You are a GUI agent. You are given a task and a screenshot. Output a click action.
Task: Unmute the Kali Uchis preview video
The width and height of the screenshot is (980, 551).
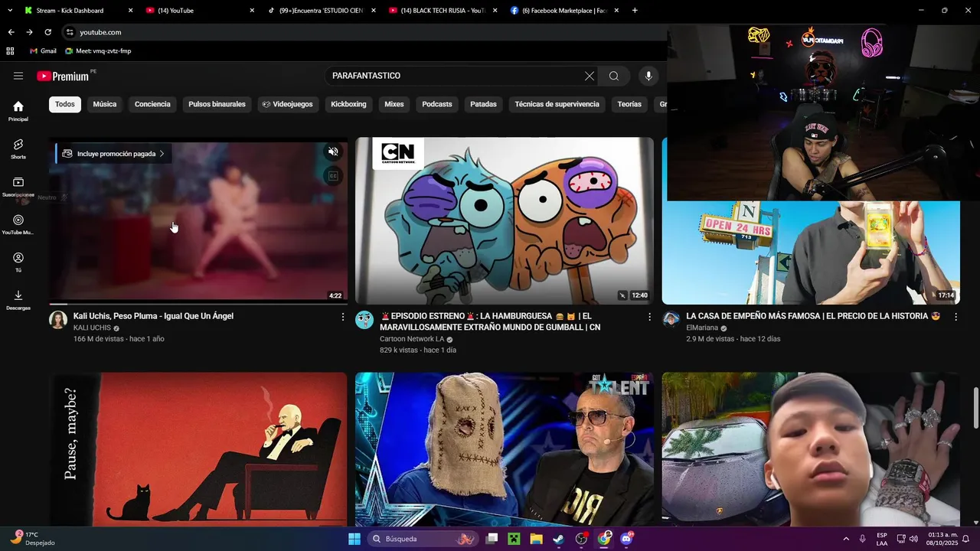[333, 152]
